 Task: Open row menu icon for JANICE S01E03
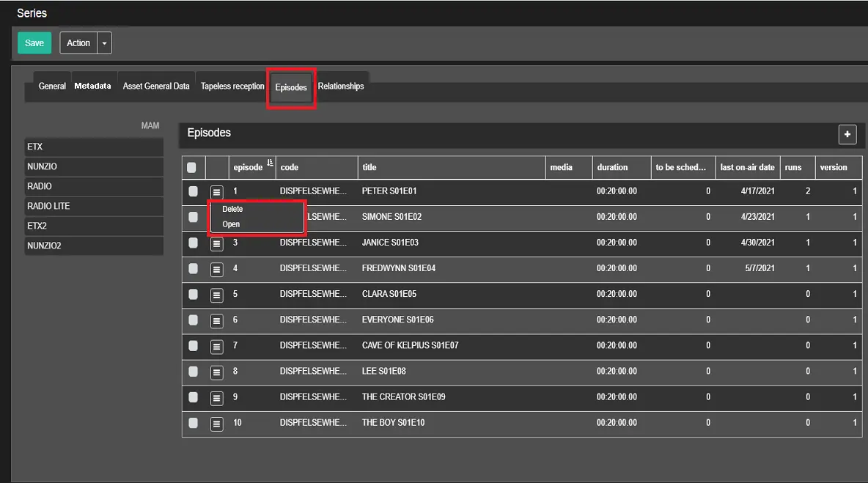(216, 243)
